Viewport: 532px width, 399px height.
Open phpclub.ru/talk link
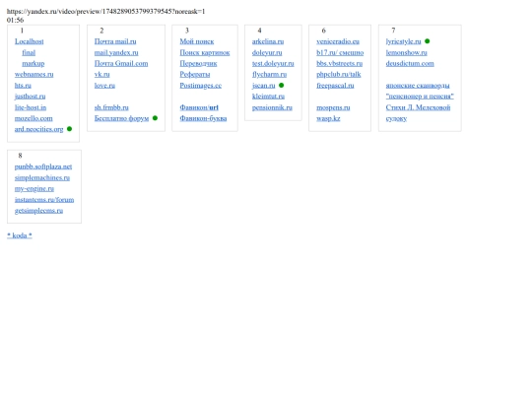339,74
